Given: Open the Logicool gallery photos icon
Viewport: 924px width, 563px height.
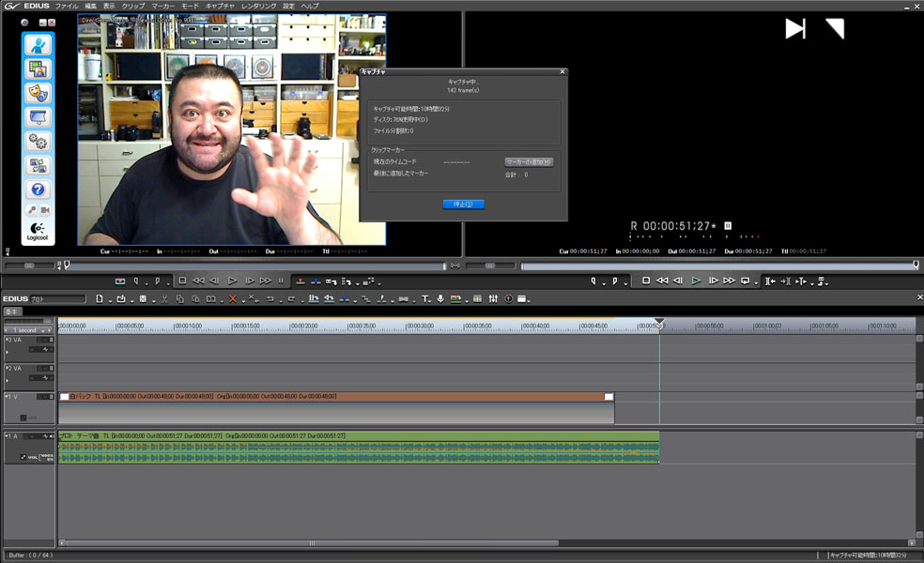Looking at the screenshot, I should coord(38,165).
